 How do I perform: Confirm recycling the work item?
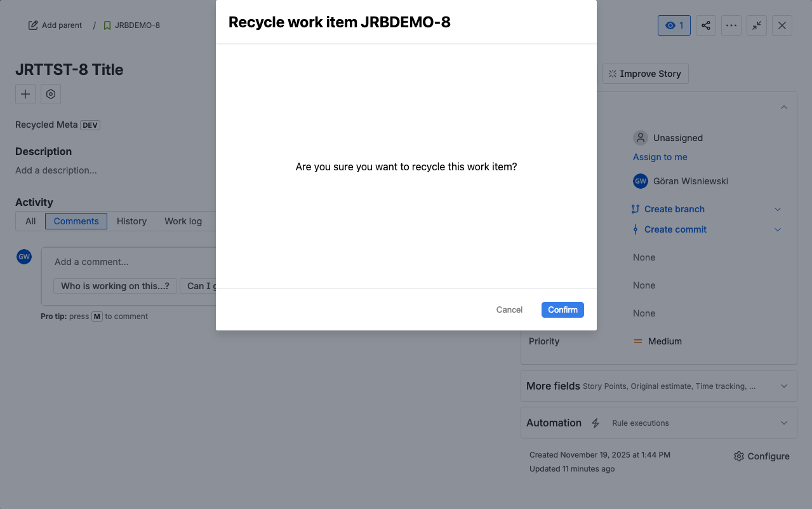(562, 309)
